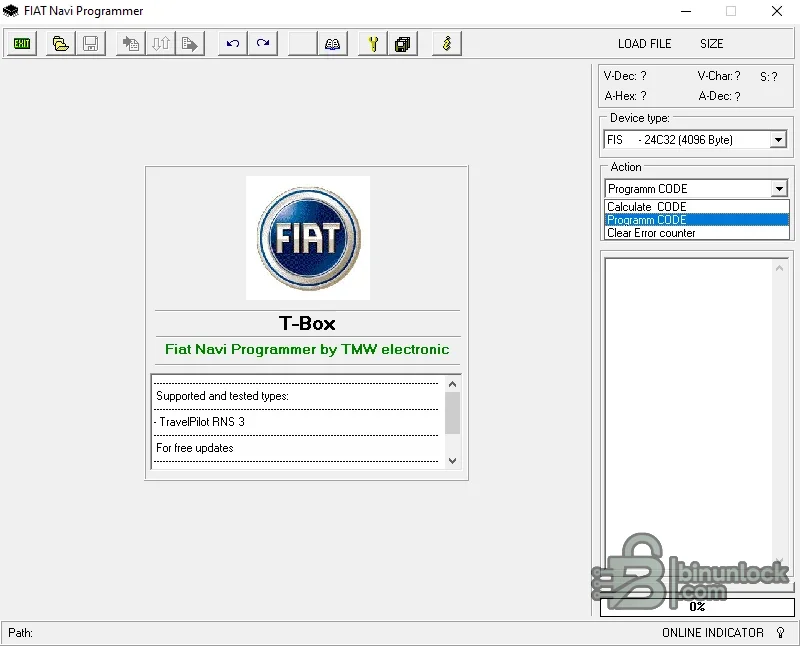Image resolution: width=800 pixels, height=646 pixels.
Task: Open the manual book icon
Action: coord(332,43)
